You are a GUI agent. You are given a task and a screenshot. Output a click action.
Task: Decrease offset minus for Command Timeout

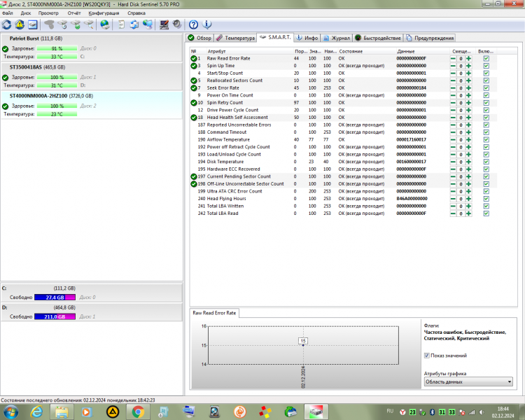(x=453, y=132)
